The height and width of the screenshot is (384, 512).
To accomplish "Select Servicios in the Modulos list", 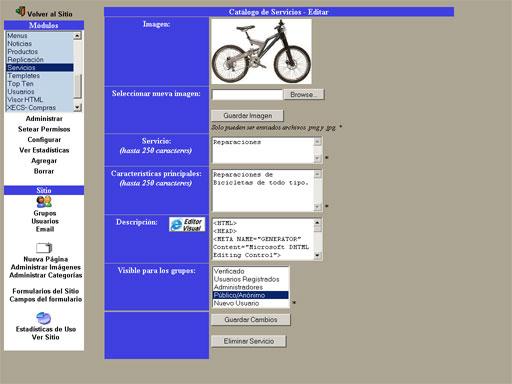I will coord(40,67).
